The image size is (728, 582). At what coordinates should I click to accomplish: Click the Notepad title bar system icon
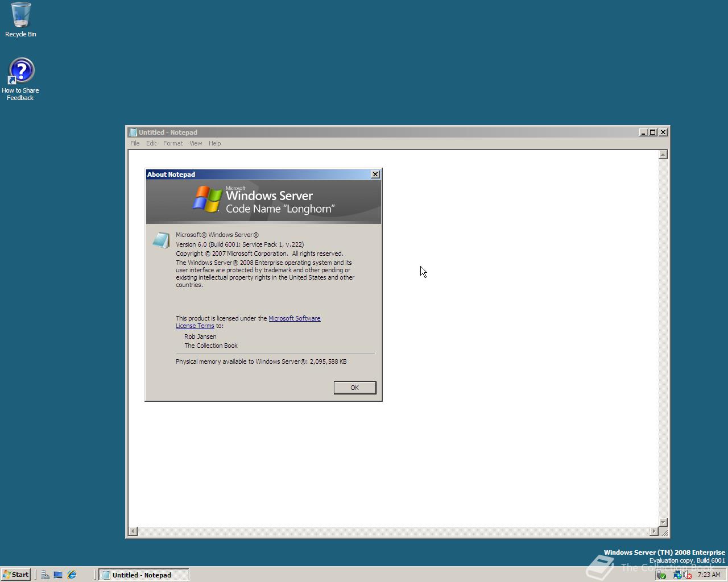133,132
